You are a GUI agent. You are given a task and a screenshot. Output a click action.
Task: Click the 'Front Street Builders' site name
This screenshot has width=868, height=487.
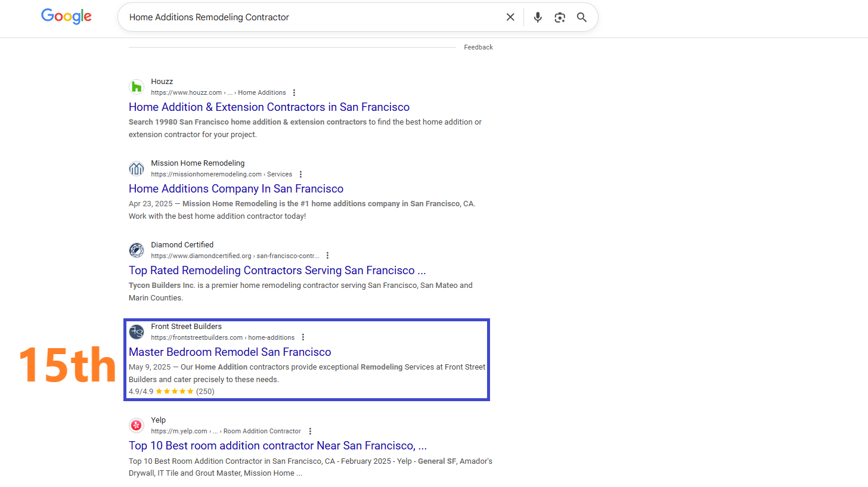(x=186, y=327)
